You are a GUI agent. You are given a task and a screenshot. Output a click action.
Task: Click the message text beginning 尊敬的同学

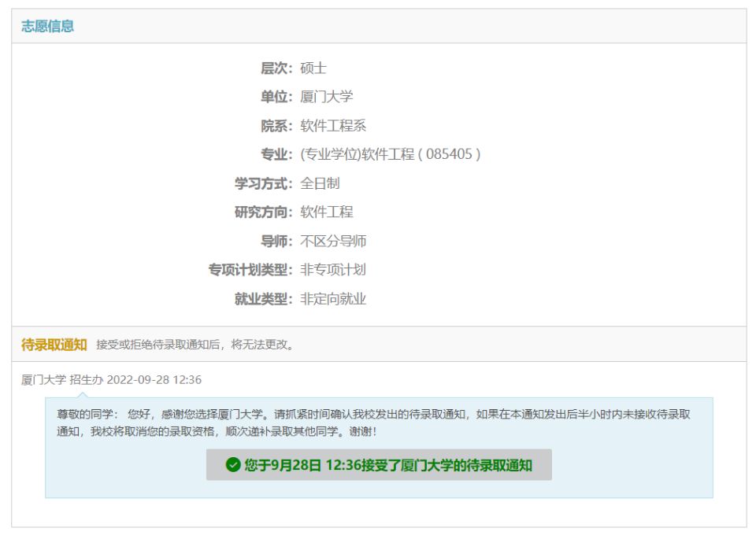373,423
